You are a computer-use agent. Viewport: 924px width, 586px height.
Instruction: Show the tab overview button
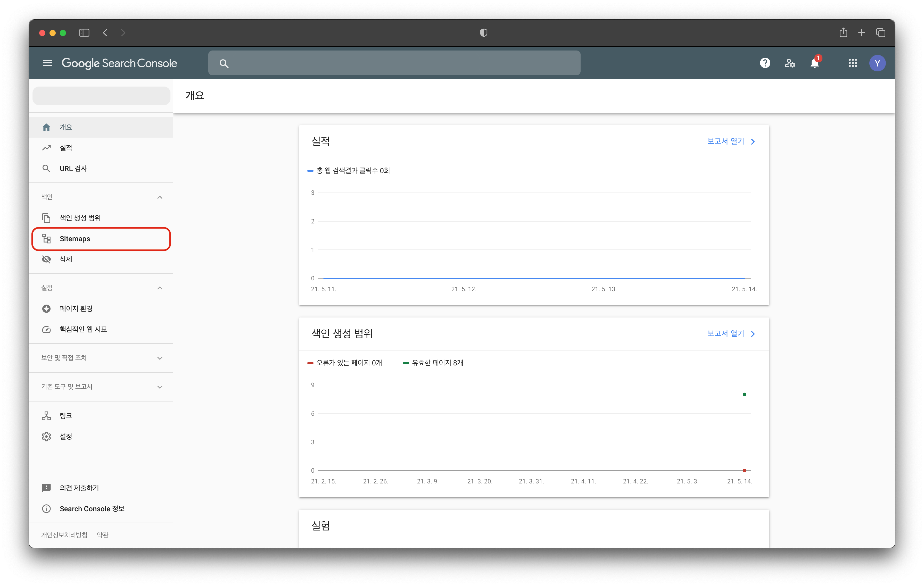click(881, 33)
